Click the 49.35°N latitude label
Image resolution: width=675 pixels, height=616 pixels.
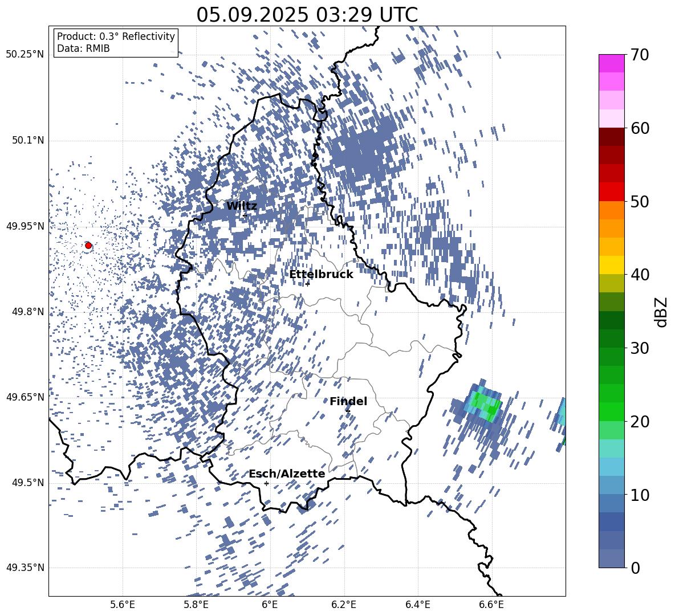(x=25, y=568)
